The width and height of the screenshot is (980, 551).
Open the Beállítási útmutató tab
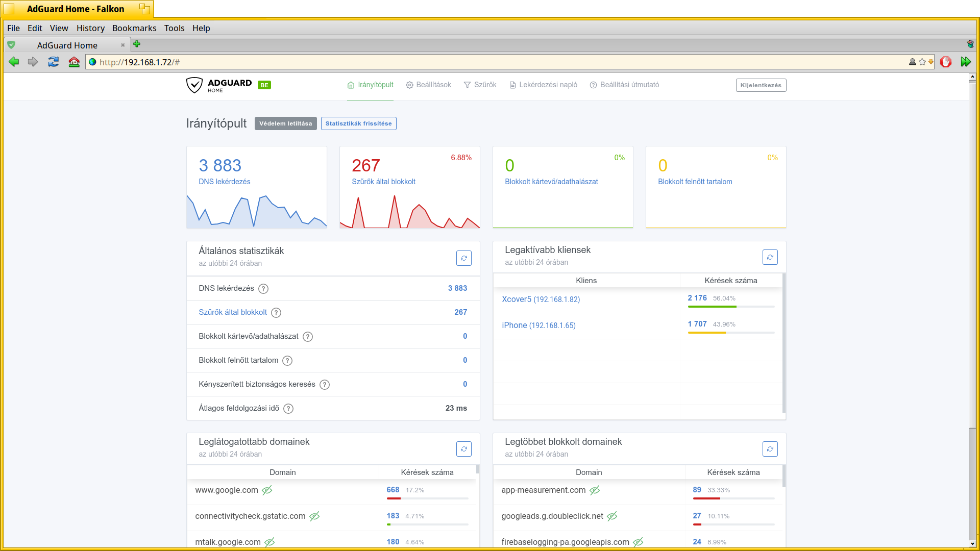624,85
